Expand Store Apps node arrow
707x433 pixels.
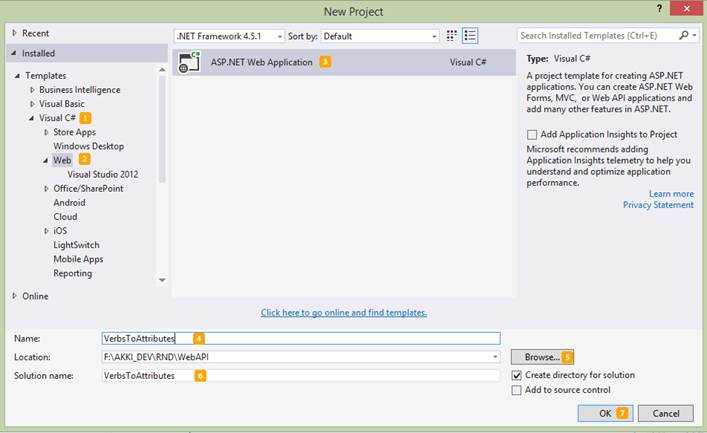point(46,132)
